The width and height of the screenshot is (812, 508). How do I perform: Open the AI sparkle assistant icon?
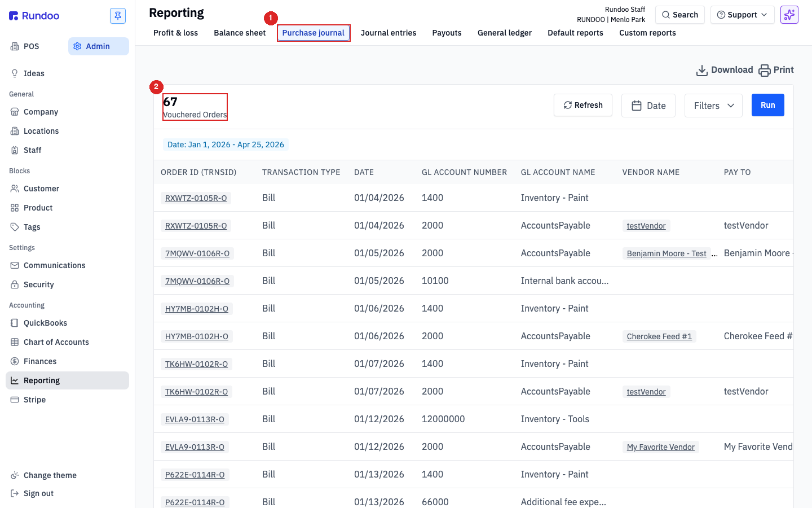789,15
